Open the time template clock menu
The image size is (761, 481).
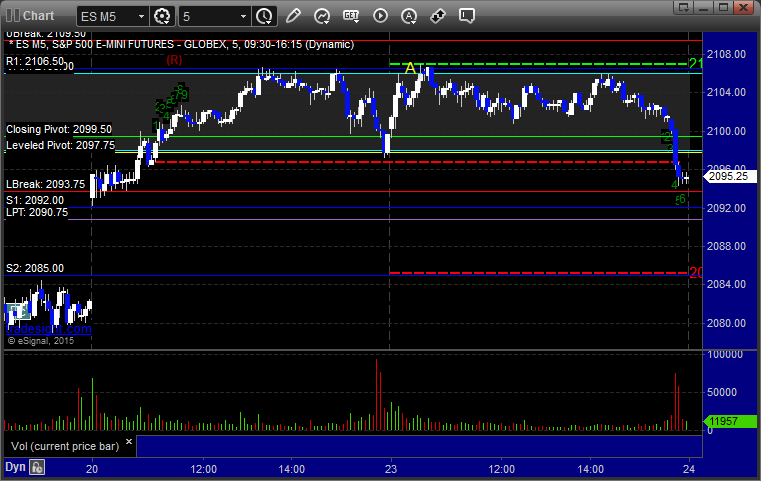pyautogui.click(x=265, y=17)
